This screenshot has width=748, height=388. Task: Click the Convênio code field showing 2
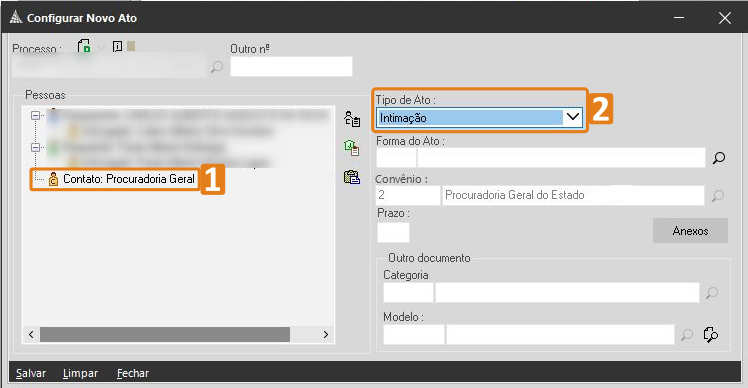coord(408,195)
